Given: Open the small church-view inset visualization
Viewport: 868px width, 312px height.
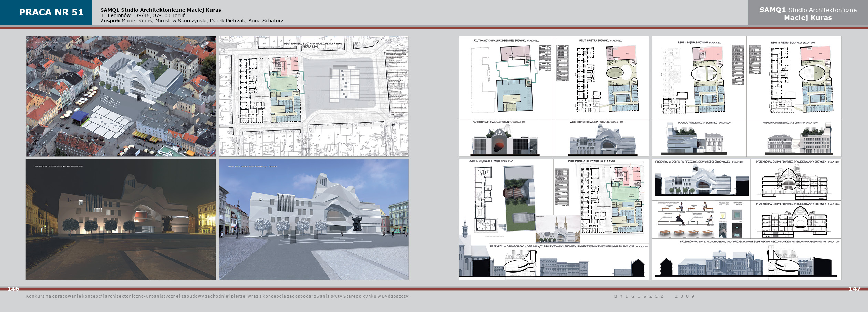Looking at the screenshot, I should (558, 230).
